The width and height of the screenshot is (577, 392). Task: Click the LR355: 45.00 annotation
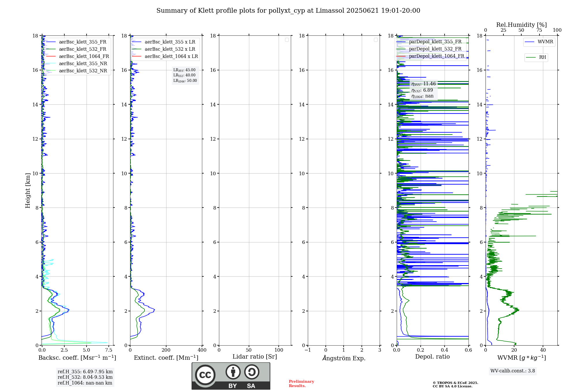coord(184,70)
